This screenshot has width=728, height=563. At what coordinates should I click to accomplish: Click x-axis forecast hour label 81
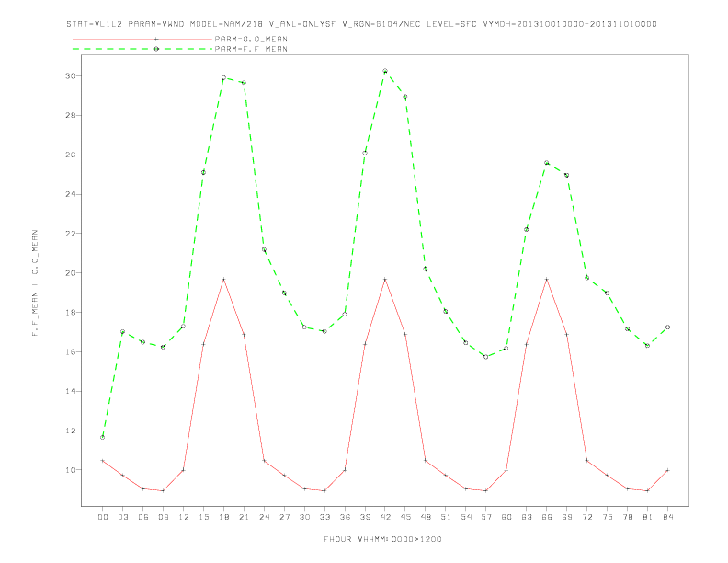(x=648, y=517)
